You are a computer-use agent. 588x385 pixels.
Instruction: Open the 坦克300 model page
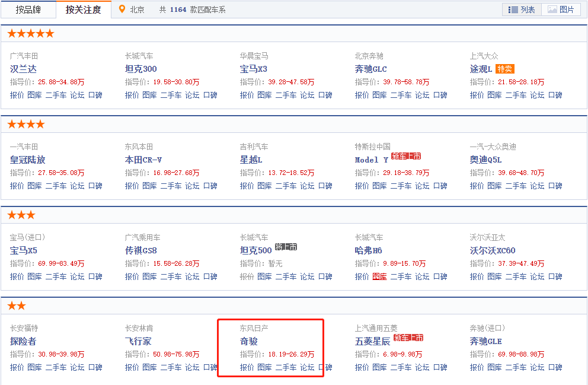tap(140, 69)
